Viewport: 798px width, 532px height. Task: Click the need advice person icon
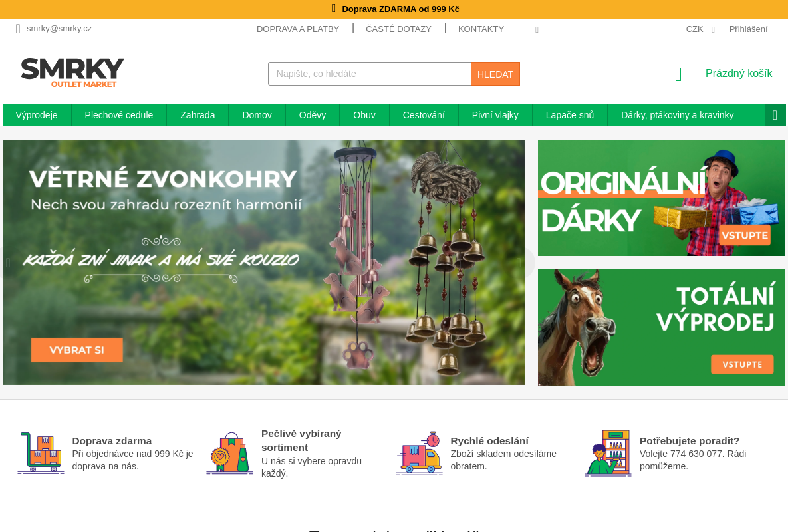coord(608,453)
